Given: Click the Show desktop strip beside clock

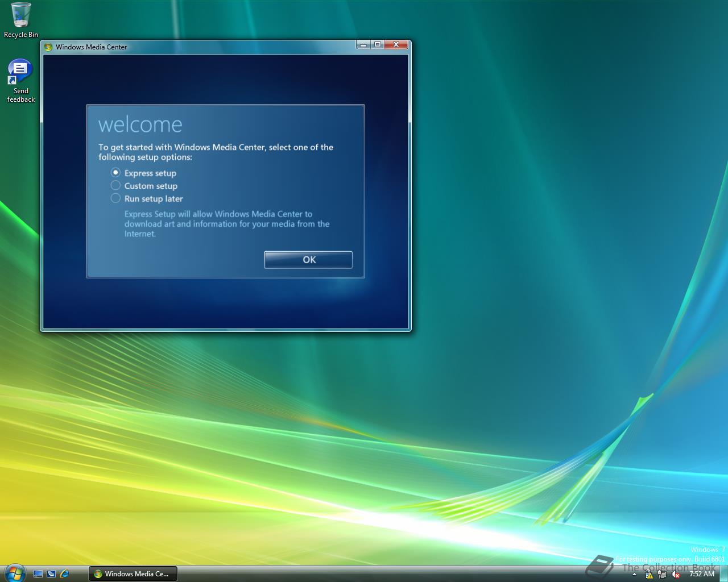Looking at the screenshot, I should 723,574.
